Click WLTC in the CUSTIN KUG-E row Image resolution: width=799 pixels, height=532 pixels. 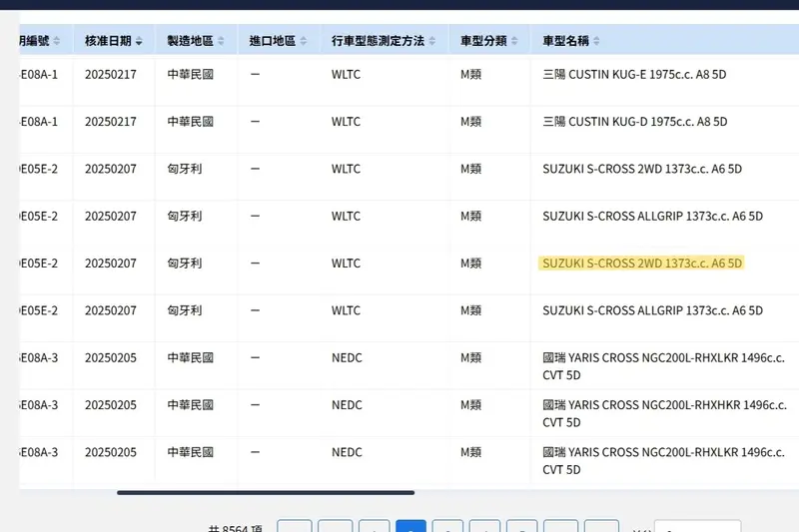[346, 74]
